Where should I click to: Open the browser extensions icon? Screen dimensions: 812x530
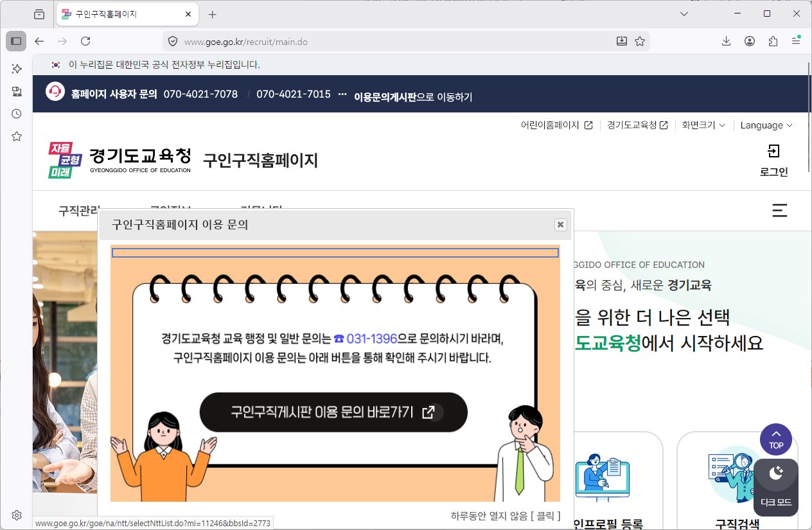[773, 41]
